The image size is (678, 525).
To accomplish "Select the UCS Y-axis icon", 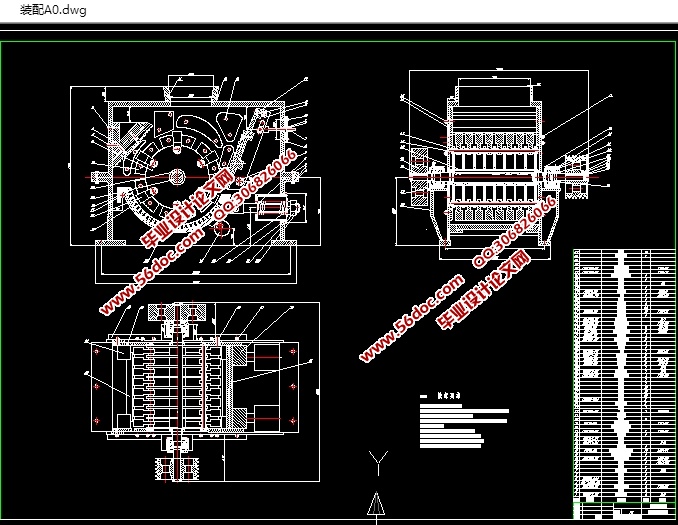I will click(378, 461).
